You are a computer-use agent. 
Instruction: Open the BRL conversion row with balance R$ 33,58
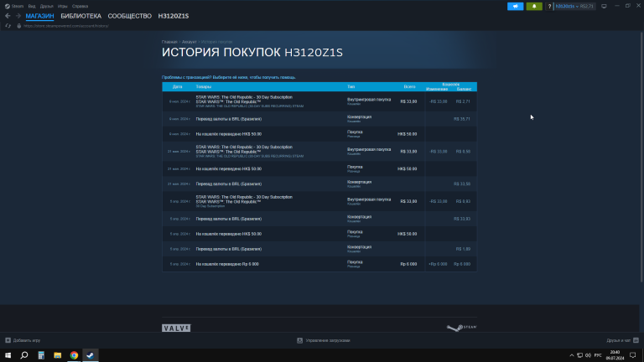coord(319,184)
